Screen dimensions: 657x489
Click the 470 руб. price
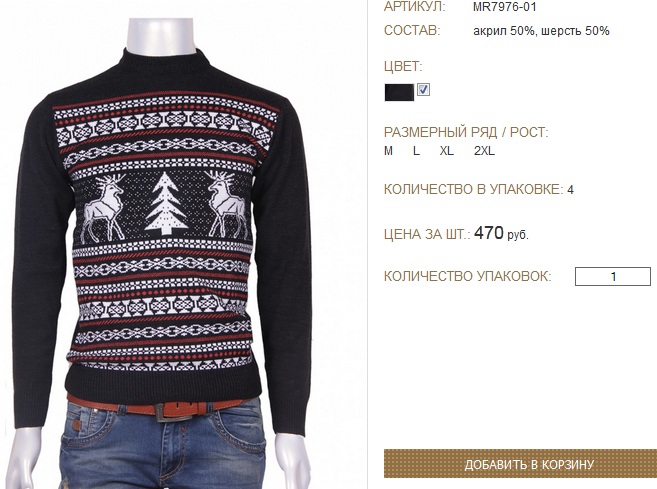(501, 233)
